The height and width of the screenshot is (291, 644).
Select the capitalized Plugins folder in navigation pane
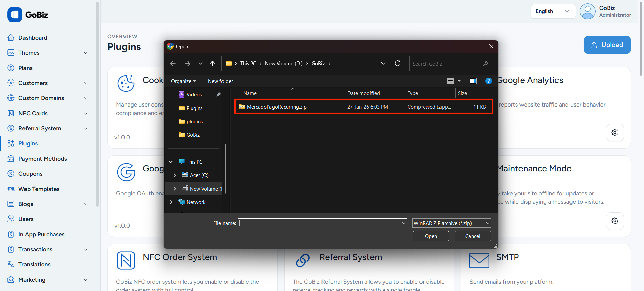[x=194, y=108]
